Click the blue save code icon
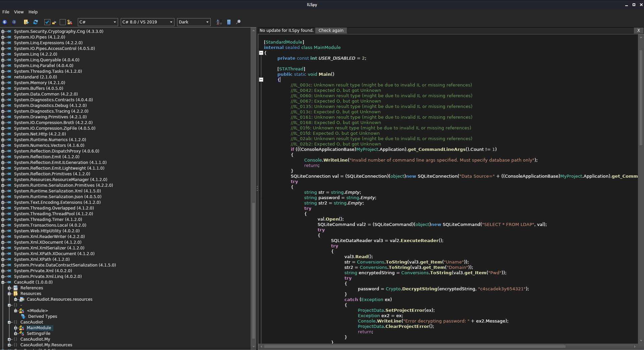Image resolution: width=644 pixels, height=350 pixels. tap(229, 22)
